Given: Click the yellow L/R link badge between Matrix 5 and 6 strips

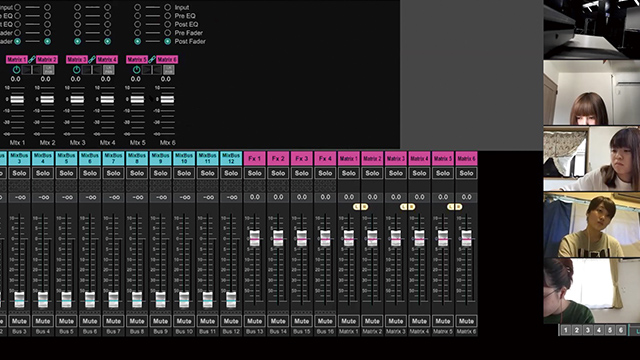Looking at the screenshot, I should tap(455, 207).
